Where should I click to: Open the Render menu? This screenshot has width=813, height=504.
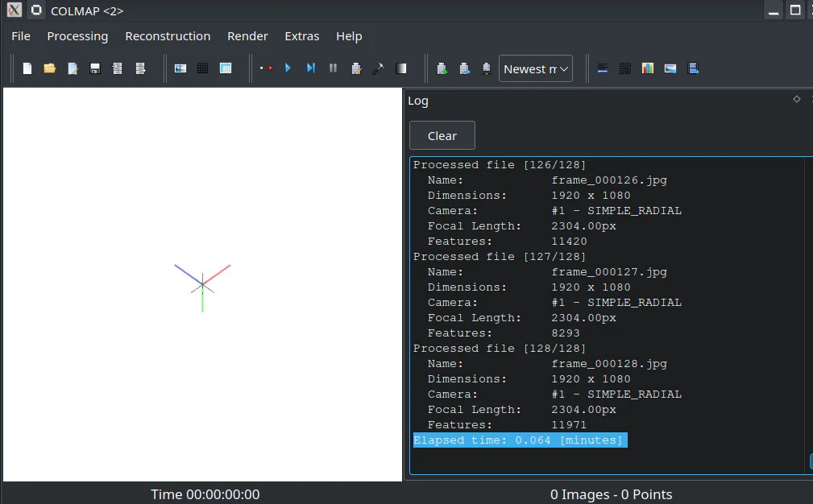pyautogui.click(x=247, y=36)
